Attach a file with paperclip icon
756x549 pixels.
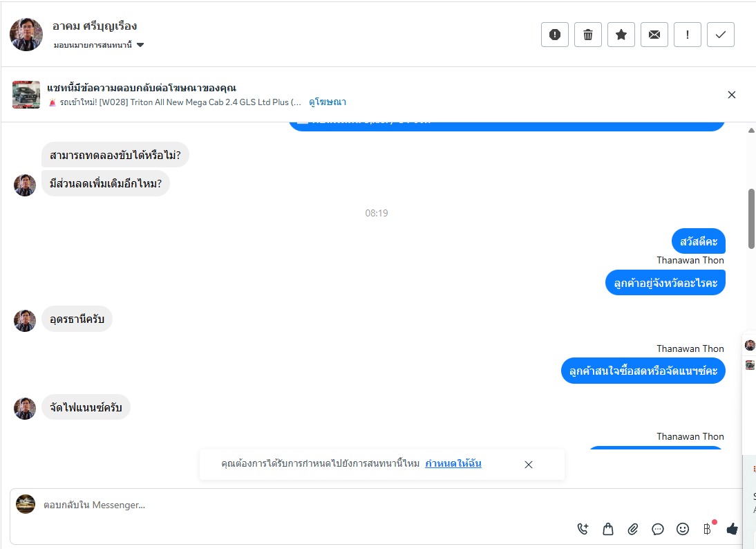tap(632, 529)
